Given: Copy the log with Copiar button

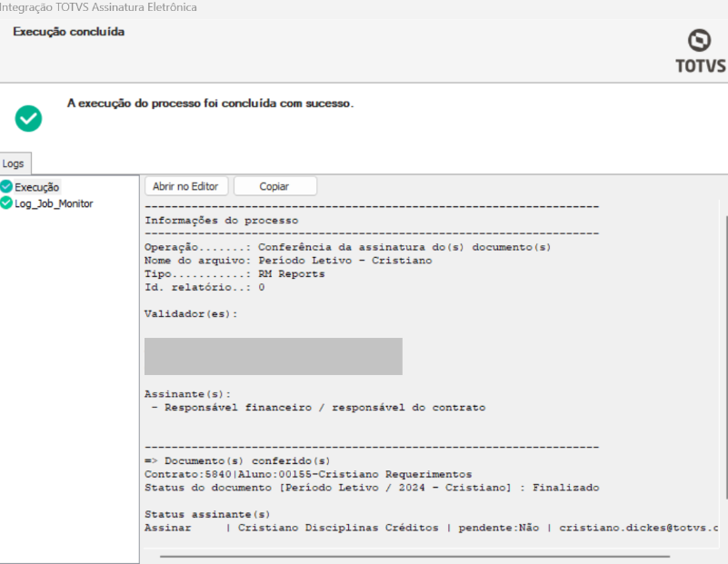Looking at the screenshot, I should pos(275,186).
